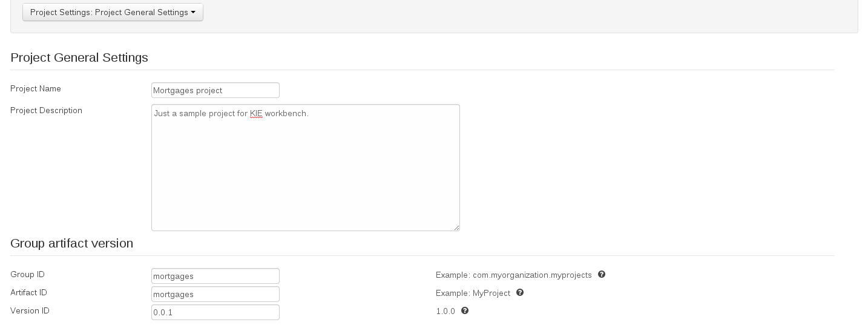Viewport: 868px width, 331px height.
Task: Click the Project General Settings heading
Action: point(79,57)
